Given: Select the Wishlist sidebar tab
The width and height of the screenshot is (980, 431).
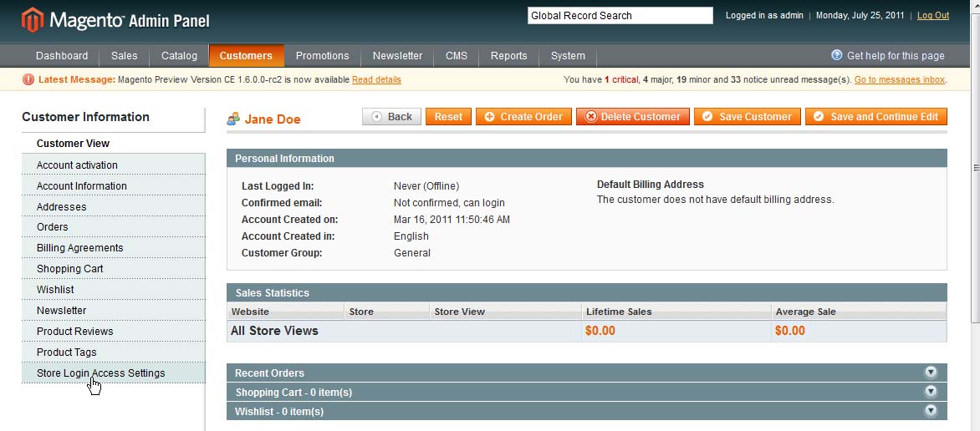Looking at the screenshot, I should [x=113, y=289].
